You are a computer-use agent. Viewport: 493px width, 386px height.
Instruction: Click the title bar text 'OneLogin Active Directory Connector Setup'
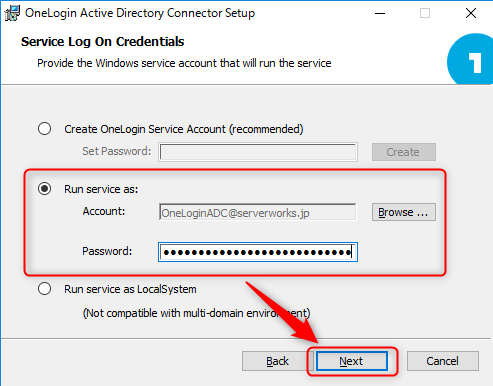pos(140,13)
